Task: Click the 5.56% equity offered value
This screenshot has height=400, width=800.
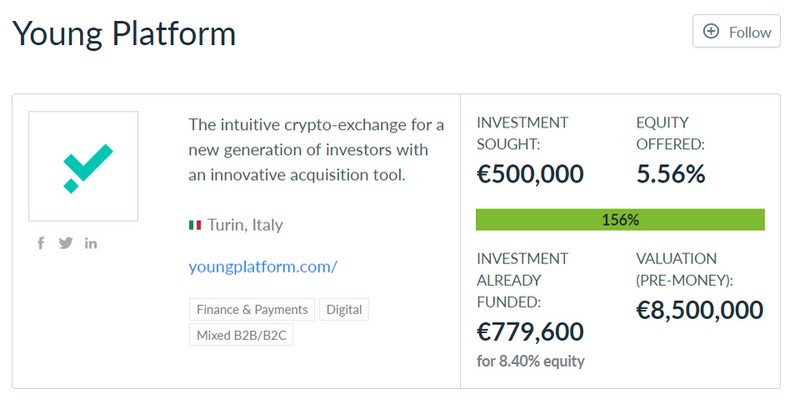Action: pos(671,174)
